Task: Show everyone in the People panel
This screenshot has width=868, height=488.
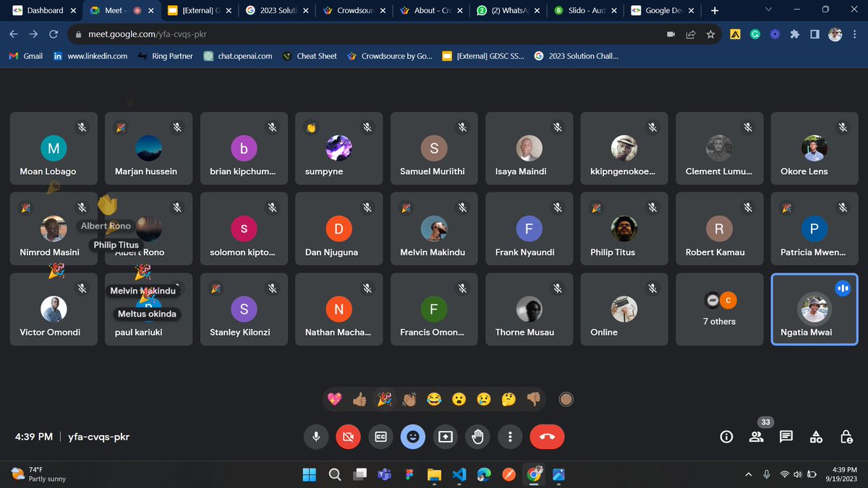Action: tap(757, 437)
